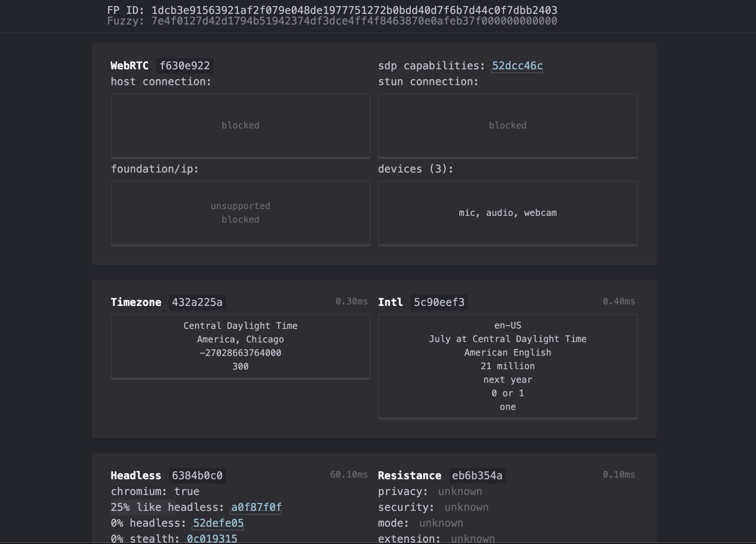
Task: Click the 'foundation/ip:' label
Action: pyautogui.click(x=155, y=169)
